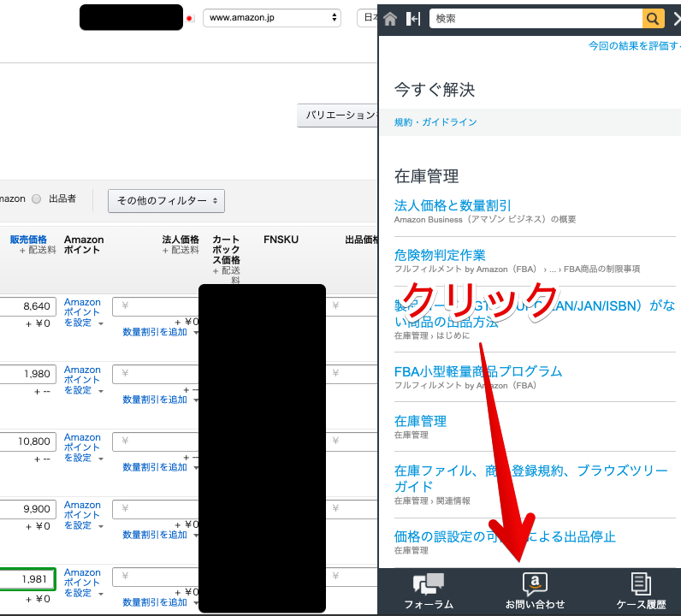Screen dimensions: 681x616
Task: Open Amazonポイントを設定 for 1,981 row
Action: (x=83, y=583)
